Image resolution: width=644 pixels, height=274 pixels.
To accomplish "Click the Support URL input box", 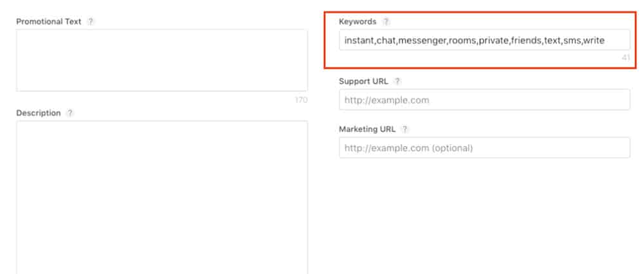I will [x=484, y=100].
